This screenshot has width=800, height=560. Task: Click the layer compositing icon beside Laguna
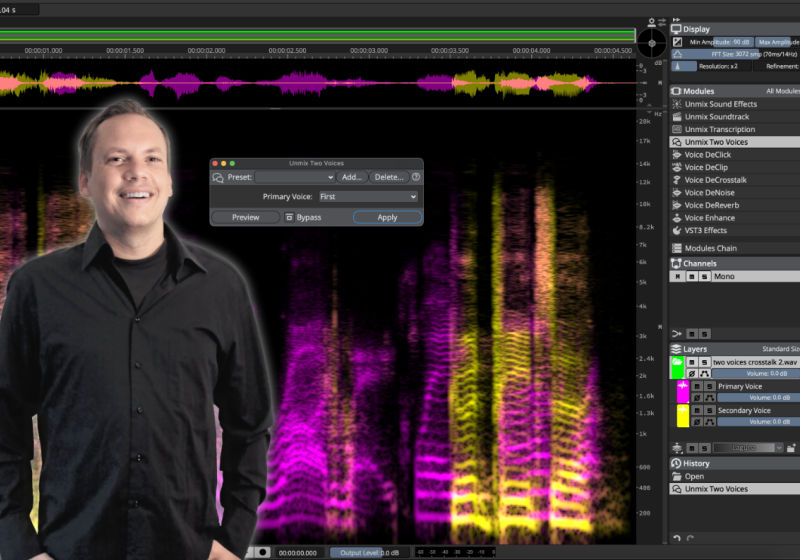tap(677, 448)
